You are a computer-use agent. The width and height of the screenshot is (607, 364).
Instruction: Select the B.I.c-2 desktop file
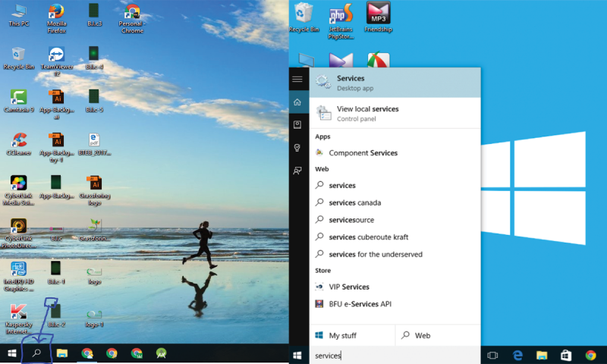[56, 316]
